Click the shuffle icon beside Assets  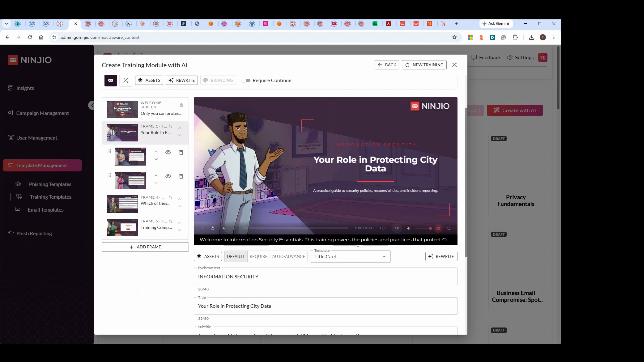pos(126,80)
